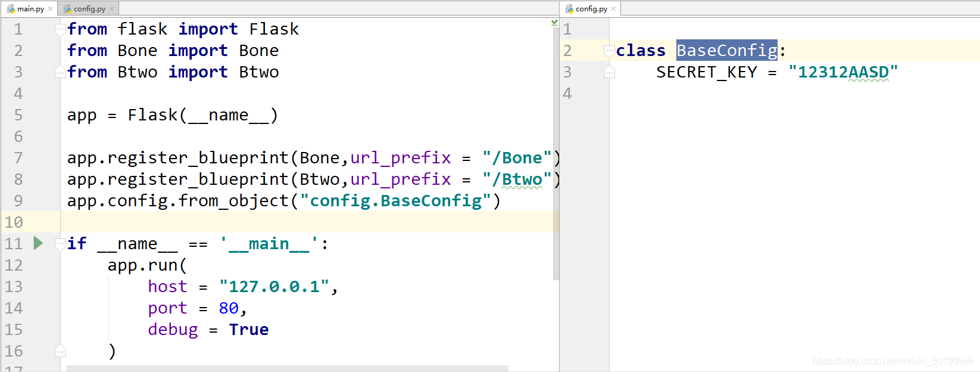980x372 pixels.
Task: Run script via green arrow at line 11
Action: tap(38, 243)
